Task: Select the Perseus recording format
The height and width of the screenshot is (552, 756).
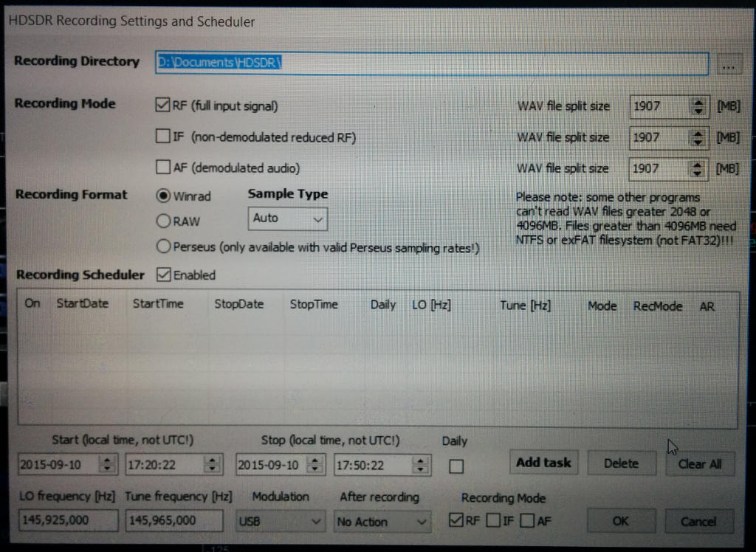Action: pos(163,246)
